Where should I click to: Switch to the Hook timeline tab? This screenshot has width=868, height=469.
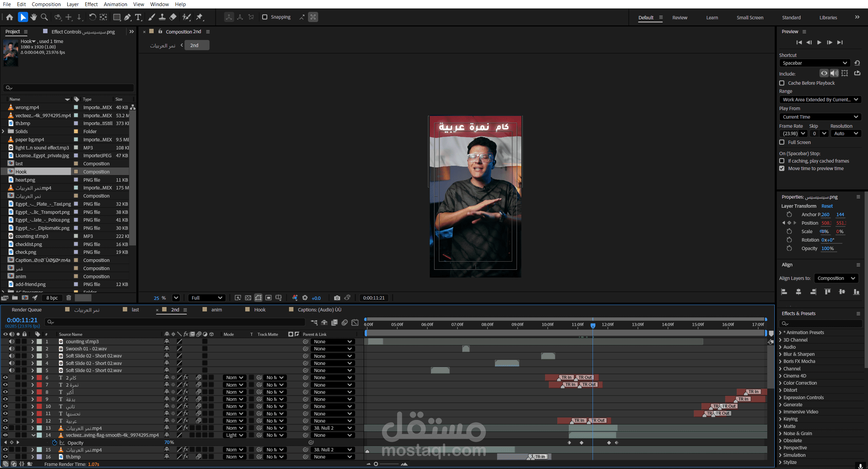point(259,310)
